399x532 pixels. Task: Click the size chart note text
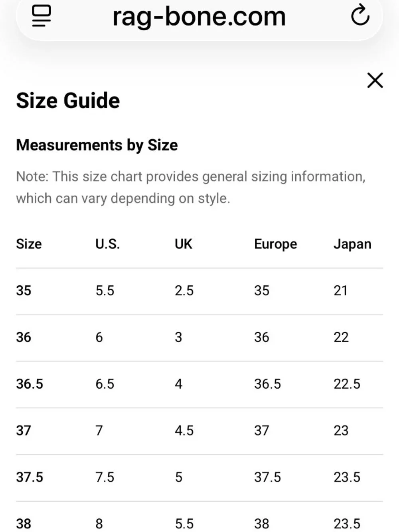pos(191,187)
